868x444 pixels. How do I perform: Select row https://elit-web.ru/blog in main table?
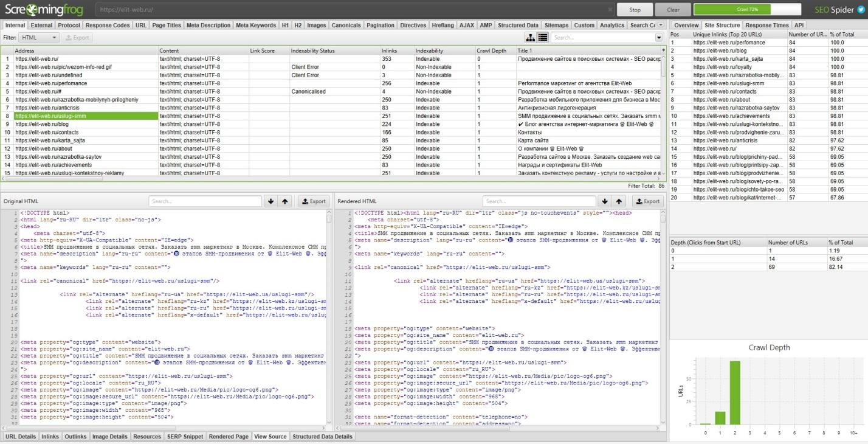331,124
